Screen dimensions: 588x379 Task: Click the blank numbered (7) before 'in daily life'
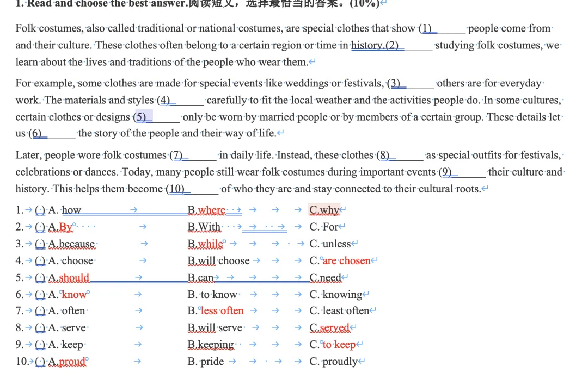coord(193,155)
